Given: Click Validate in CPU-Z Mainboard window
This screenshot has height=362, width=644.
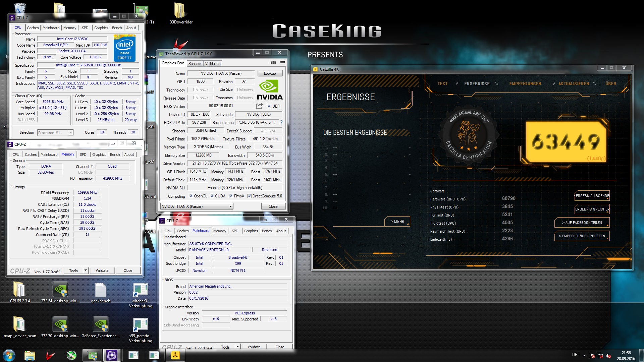Looking at the screenshot, I should [x=254, y=347].
